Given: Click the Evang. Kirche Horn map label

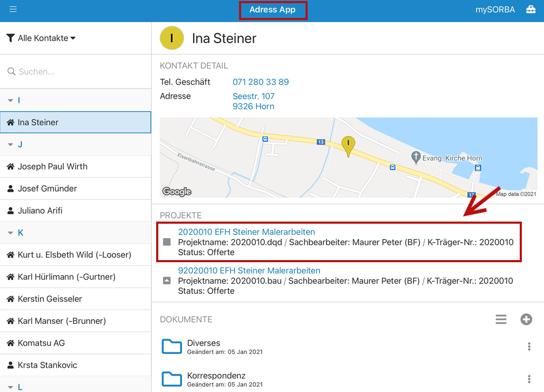Looking at the screenshot, I should pos(452,158).
